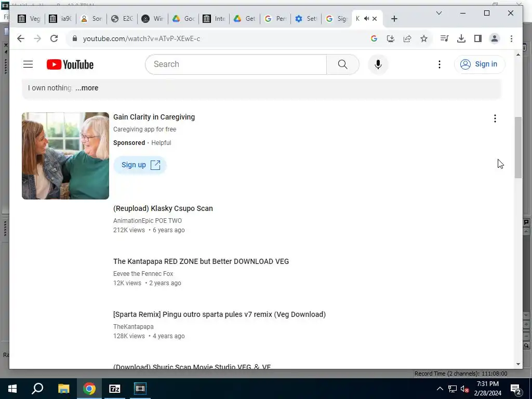Open Windows taskbar search
The width and height of the screenshot is (532, 399).
(x=37, y=389)
